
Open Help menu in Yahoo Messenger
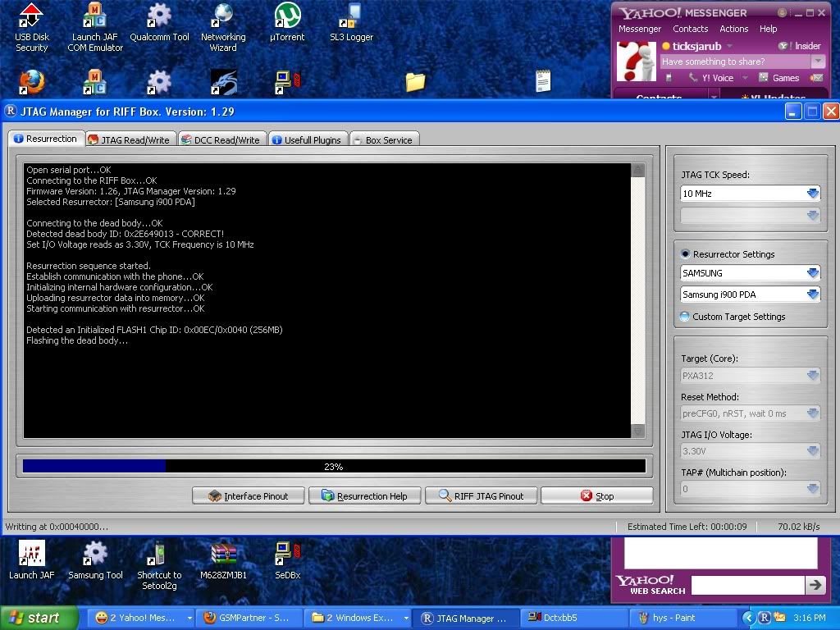(x=768, y=29)
